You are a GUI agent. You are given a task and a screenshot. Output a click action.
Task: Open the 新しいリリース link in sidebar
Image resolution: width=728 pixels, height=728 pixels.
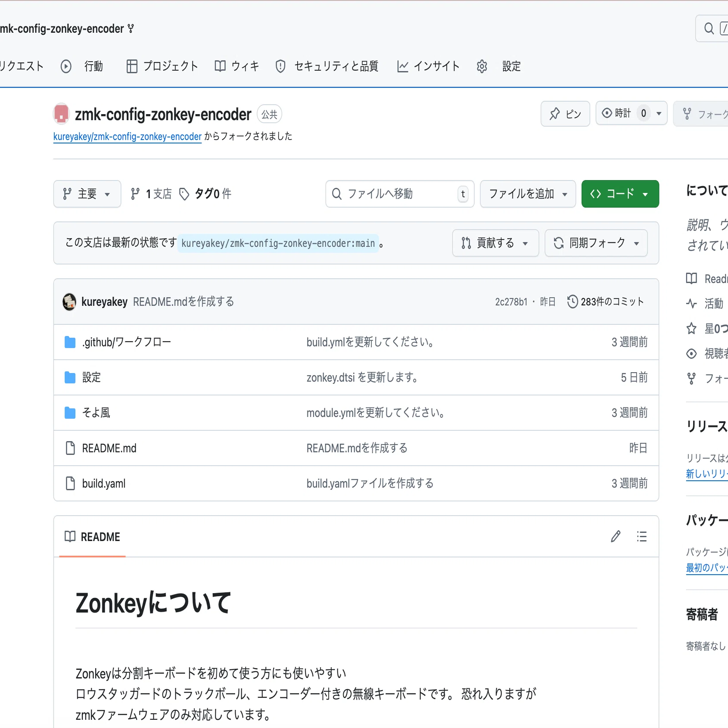pyautogui.click(x=707, y=474)
